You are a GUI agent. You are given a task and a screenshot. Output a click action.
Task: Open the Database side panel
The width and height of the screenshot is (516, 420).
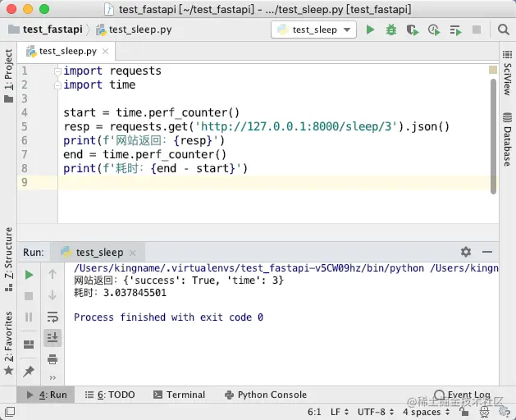click(x=508, y=139)
